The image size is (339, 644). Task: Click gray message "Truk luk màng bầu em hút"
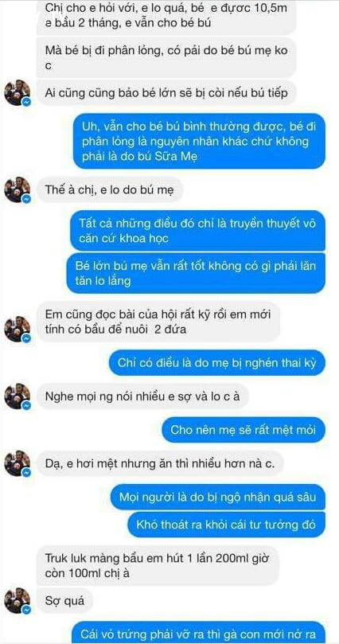point(158,565)
